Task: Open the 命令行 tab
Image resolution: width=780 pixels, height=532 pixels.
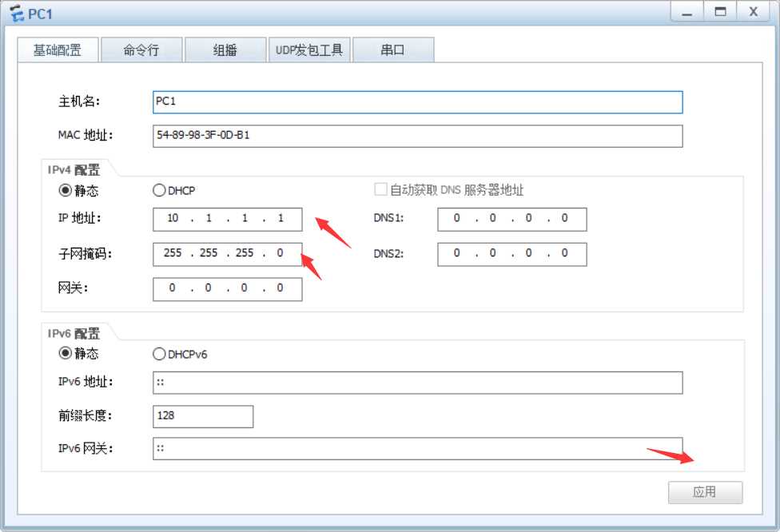Action: click(141, 50)
